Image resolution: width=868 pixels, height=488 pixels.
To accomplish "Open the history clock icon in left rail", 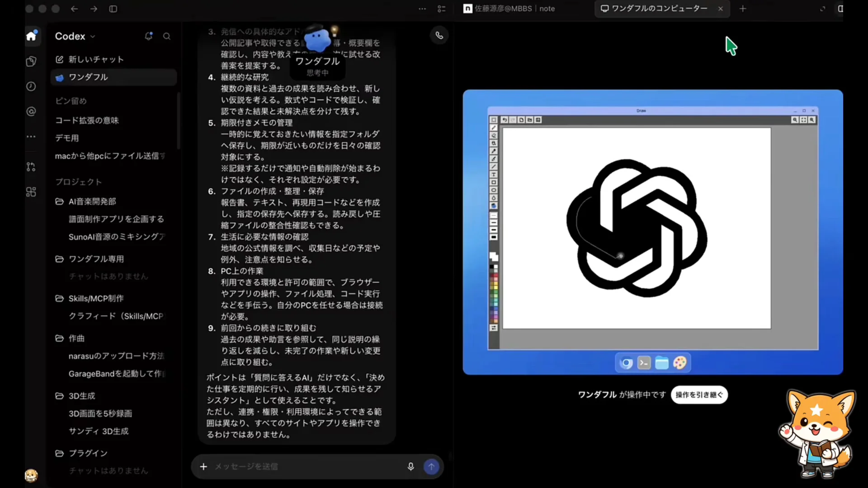I will (x=31, y=86).
